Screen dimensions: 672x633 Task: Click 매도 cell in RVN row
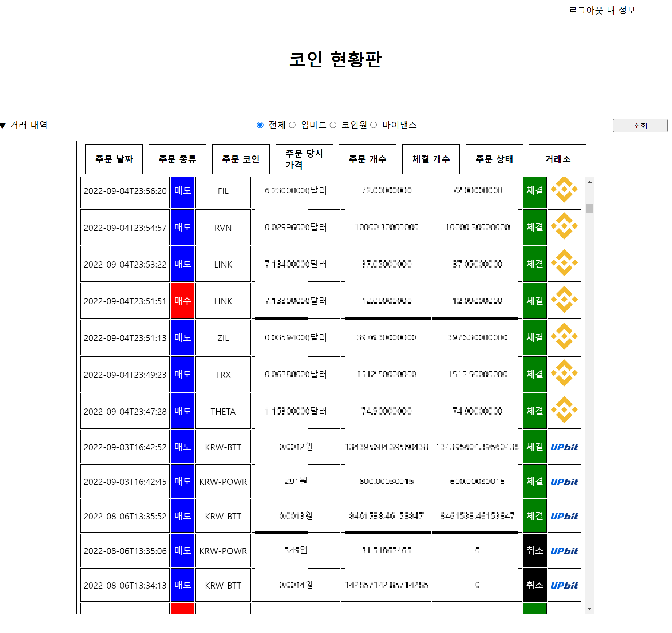point(182,227)
